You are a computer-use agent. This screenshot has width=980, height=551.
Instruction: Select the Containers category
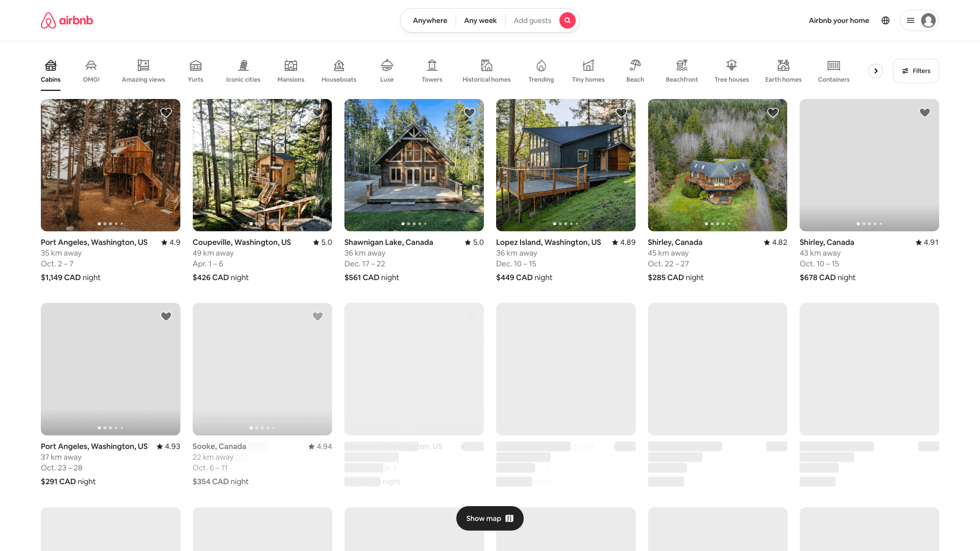pyautogui.click(x=834, y=71)
